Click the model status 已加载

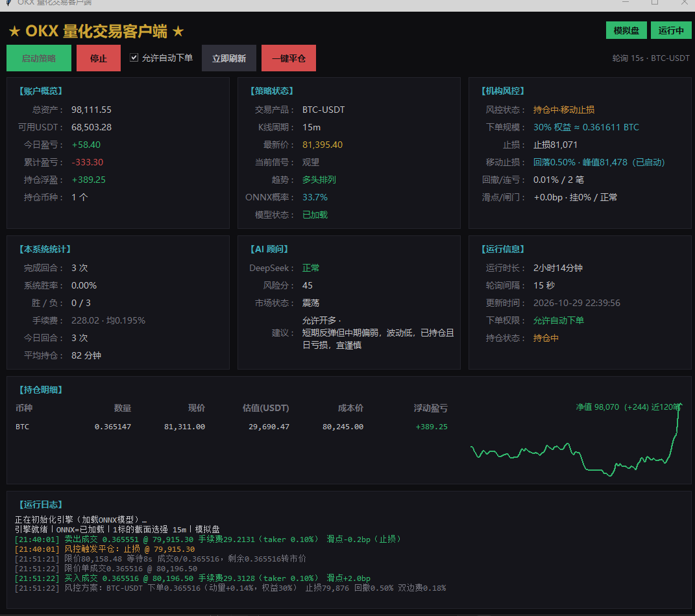315,215
